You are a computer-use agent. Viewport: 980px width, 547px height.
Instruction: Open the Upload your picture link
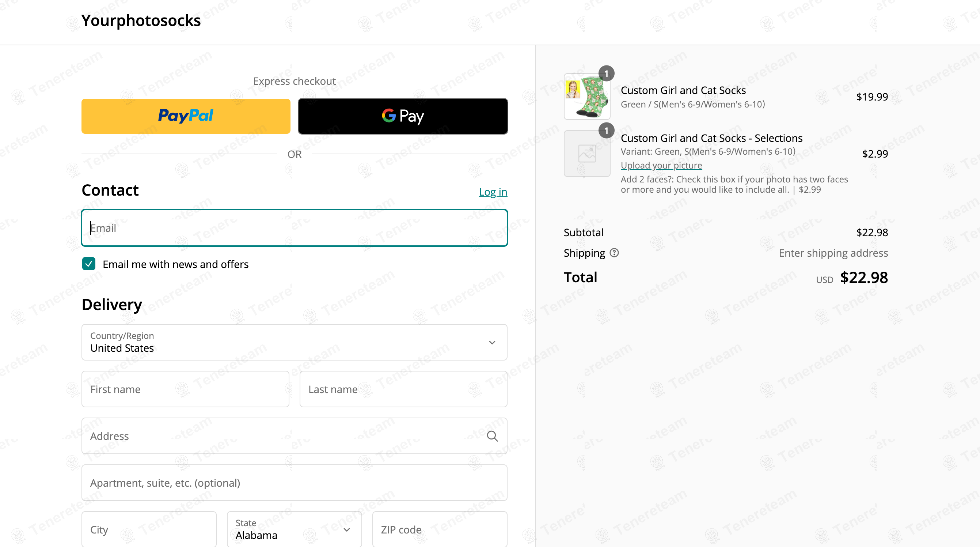[661, 165]
